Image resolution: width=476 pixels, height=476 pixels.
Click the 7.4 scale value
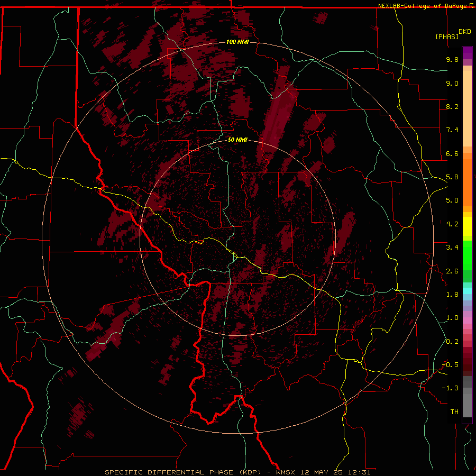[x=452, y=130]
